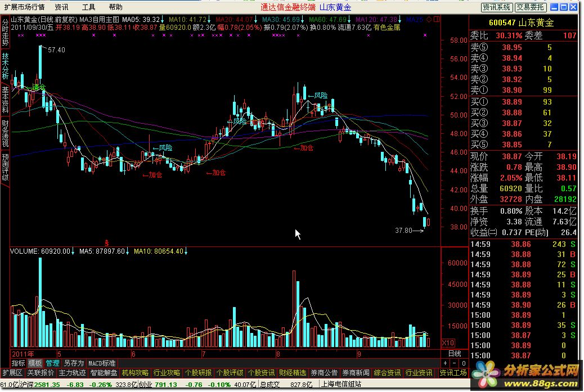Switch to 财务透视 side tab
Image resolution: width=584 pixels, height=392 pixels.
[x=5, y=133]
